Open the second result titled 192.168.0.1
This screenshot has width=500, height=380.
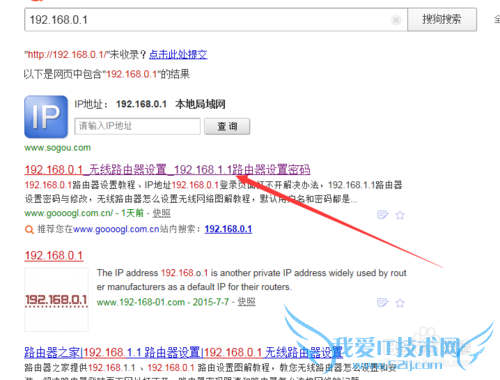[54, 256]
